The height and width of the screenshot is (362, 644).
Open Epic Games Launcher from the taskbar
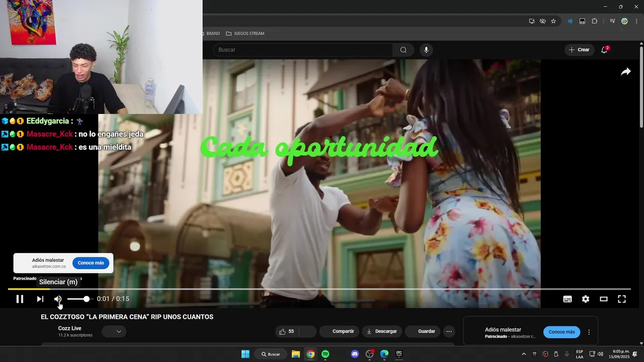399,354
